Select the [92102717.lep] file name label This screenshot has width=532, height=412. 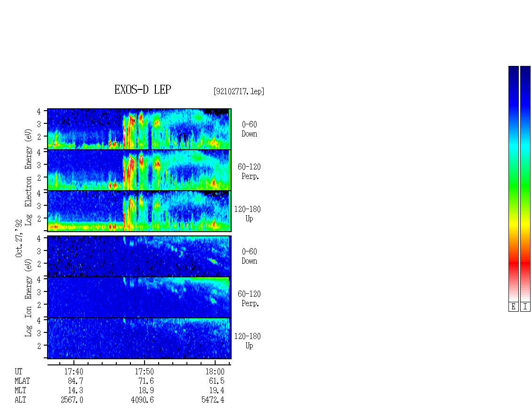[239, 91]
